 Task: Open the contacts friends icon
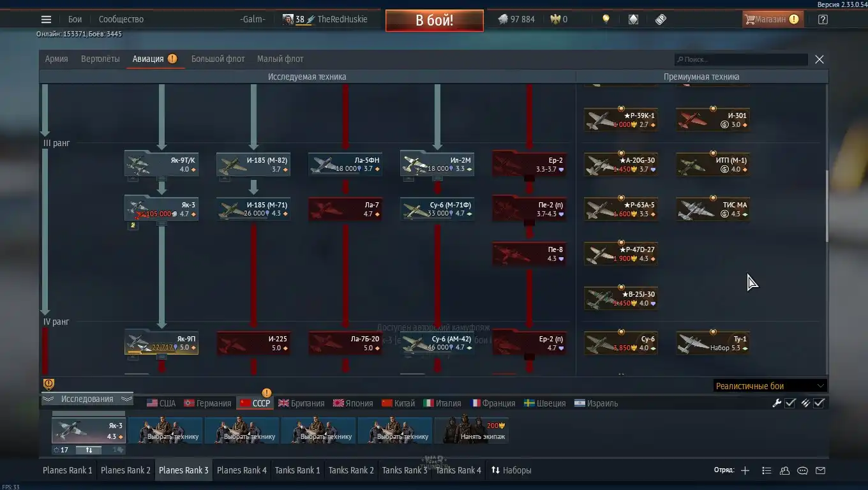[x=784, y=470]
